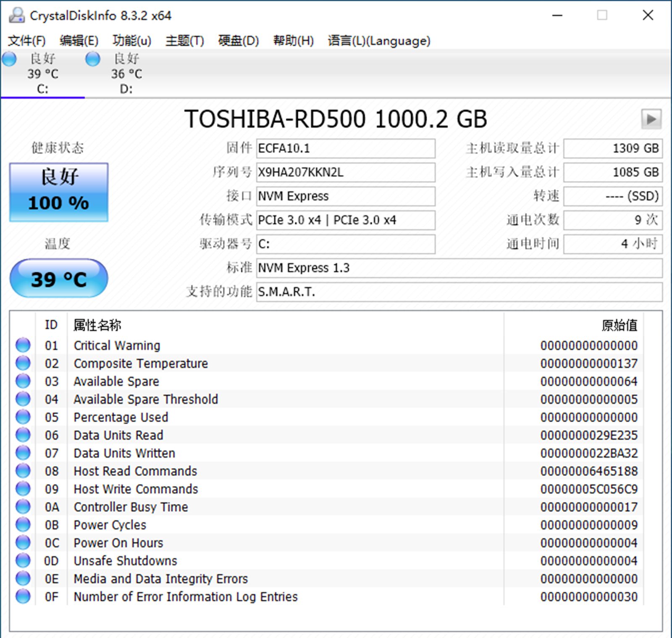Select the C: drive health indicator dot
672x638 pixels.
9,59
